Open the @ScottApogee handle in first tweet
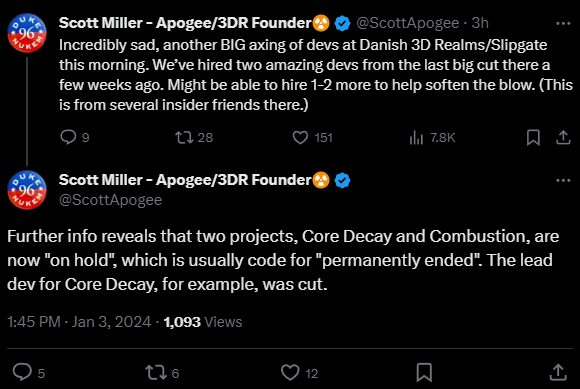 [x=407, y=23]
